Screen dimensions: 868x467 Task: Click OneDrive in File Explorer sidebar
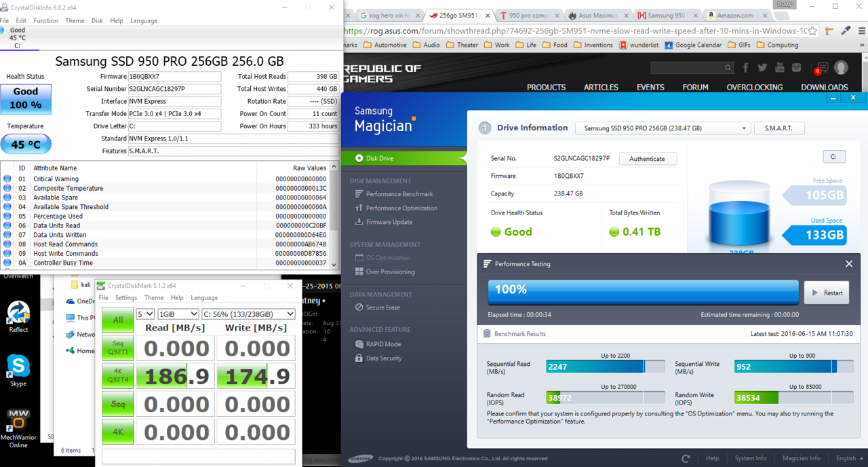pos(80,301)
